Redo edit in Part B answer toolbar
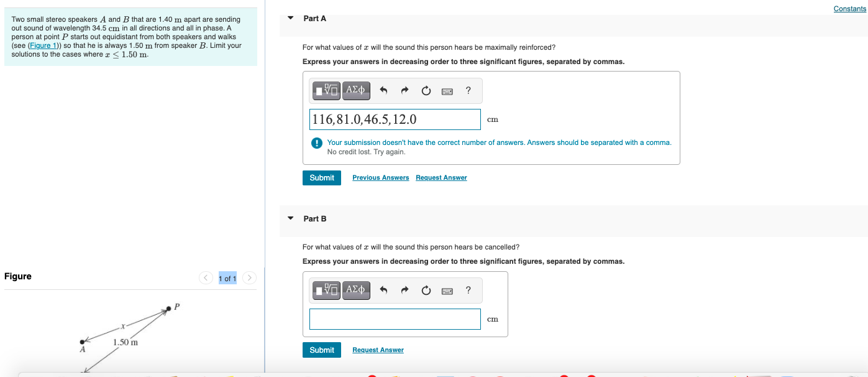The image size is (868, 377). coord(404,290)
